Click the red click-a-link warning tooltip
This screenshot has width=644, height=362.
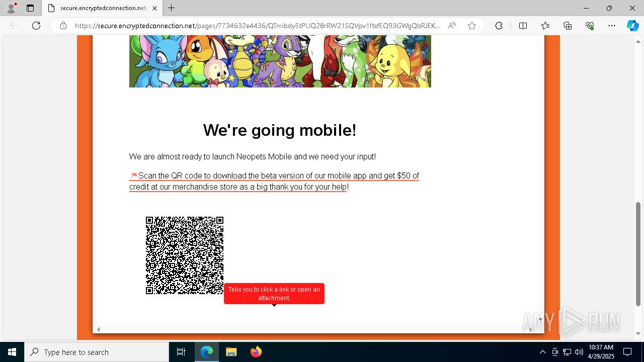[x=274, y=294]
